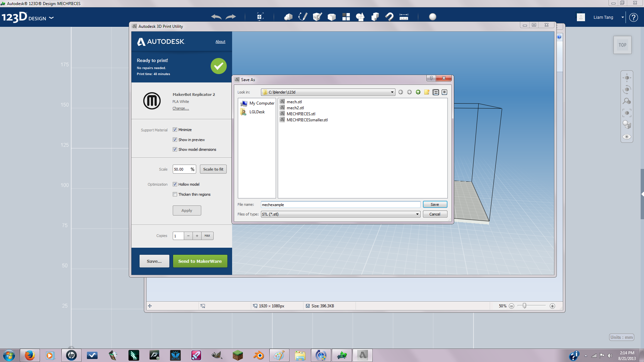Screen dimensions: 644x362
Task: Undo the last action in 123D Design
Action: [x=216, y=17]
